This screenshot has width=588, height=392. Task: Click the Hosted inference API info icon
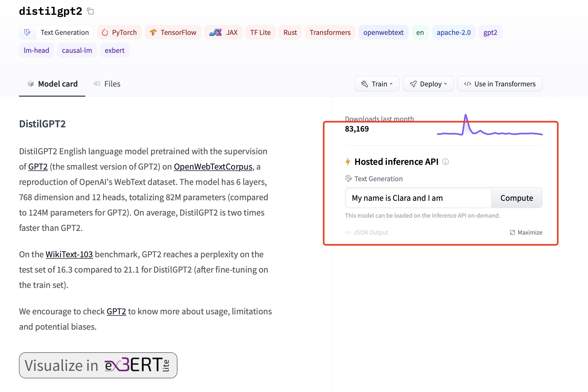(x=445, y=162)
